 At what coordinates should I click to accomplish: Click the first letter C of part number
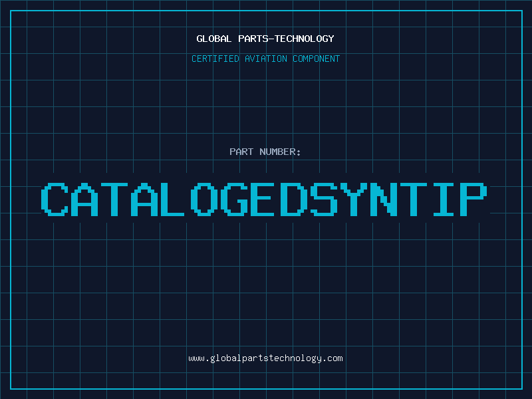[x=55, y=199]
